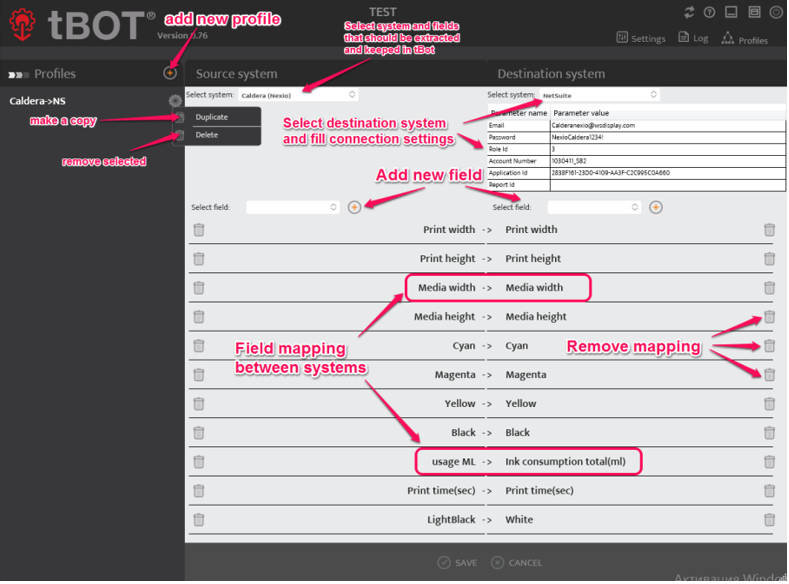The image size is (789, 584).
Task: Delete Black source field, left trash
Action: (x=199, y=433)
